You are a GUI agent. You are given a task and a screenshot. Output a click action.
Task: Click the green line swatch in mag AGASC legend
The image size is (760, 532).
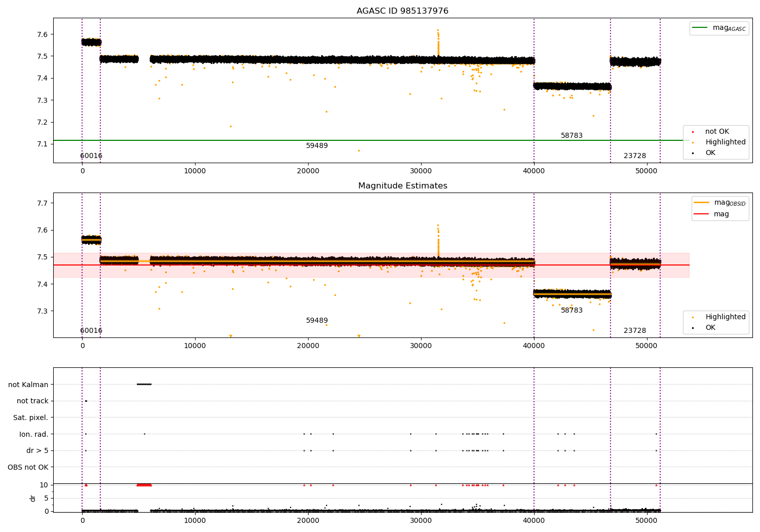click(x=700, y=28)
